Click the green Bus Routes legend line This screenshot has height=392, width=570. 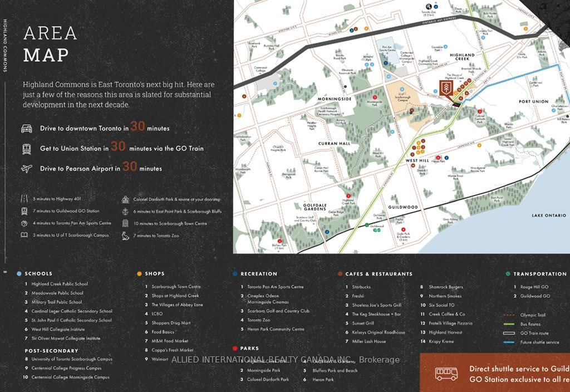(509, 324)
